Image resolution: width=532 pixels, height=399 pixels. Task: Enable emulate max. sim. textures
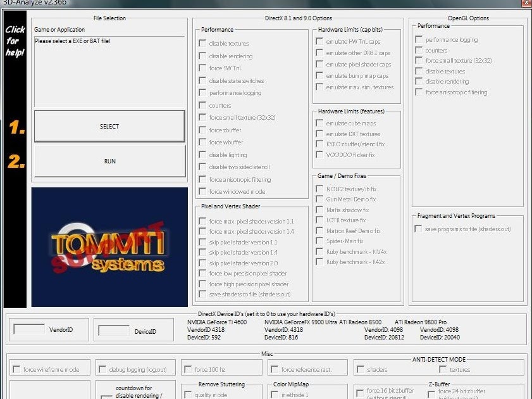point(319,87)
